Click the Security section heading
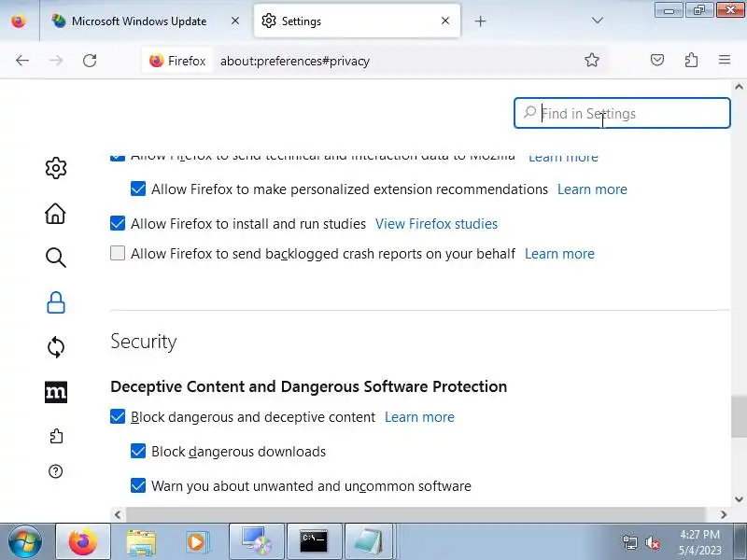Screen dimensions: 747x560 click(x=144, y=342)
